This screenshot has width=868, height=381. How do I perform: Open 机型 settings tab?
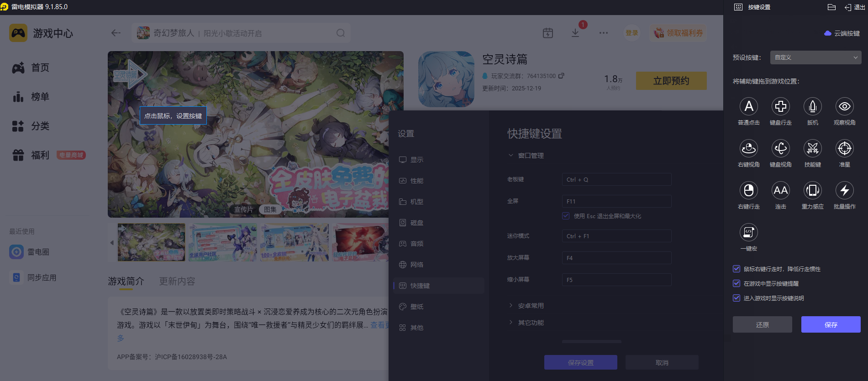pos(439,202)
